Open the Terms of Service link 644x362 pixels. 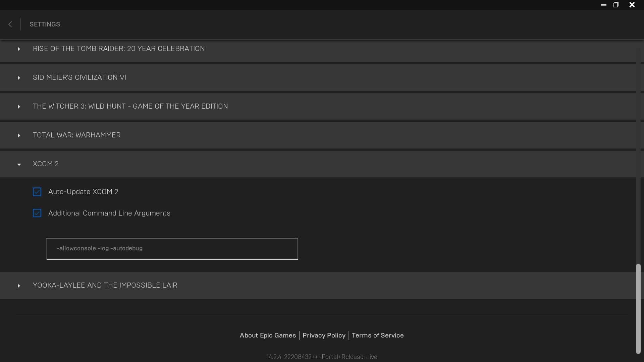[377, 335]
